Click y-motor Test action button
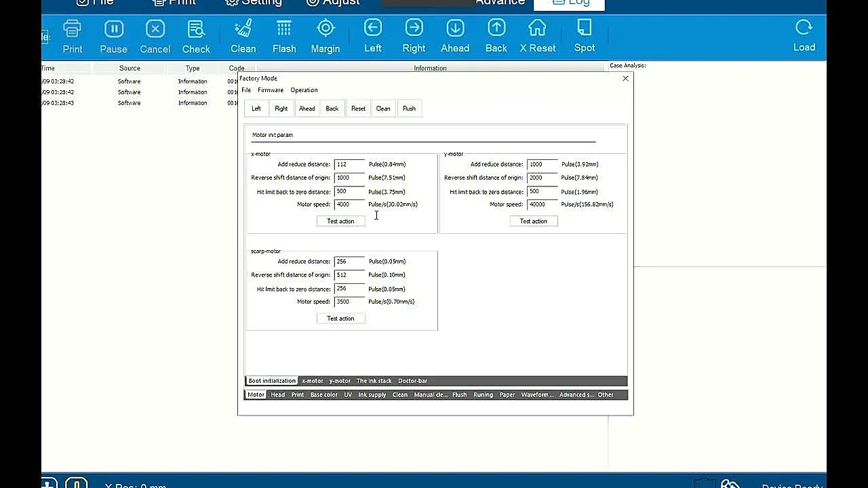This screenshot has width=868, height=488. pyautogui.click(x=534, y=221)
